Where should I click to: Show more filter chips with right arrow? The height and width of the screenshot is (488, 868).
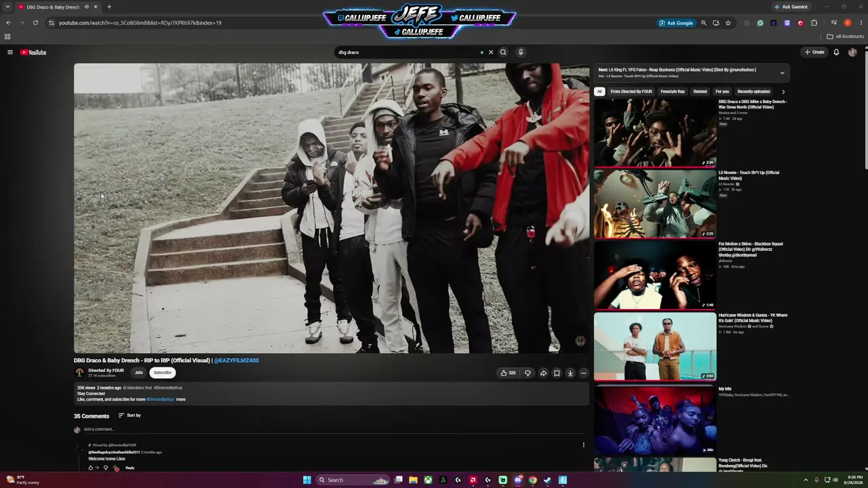click(x=783, y=91)
